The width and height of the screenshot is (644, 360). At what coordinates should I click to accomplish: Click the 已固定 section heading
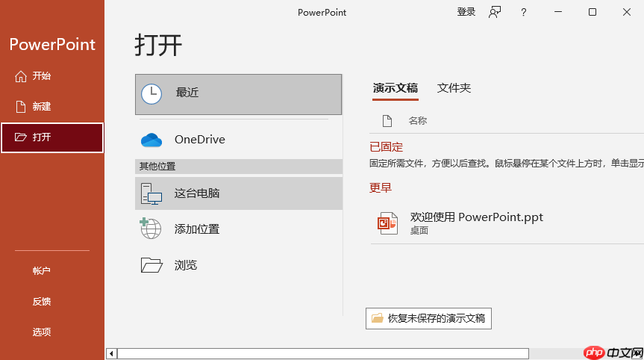pos(386,147)
